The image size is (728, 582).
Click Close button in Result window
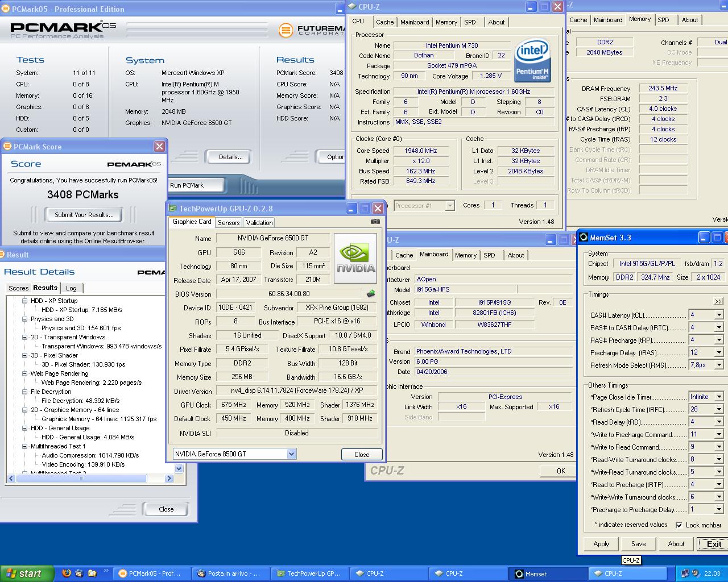[x=166, y=509]
